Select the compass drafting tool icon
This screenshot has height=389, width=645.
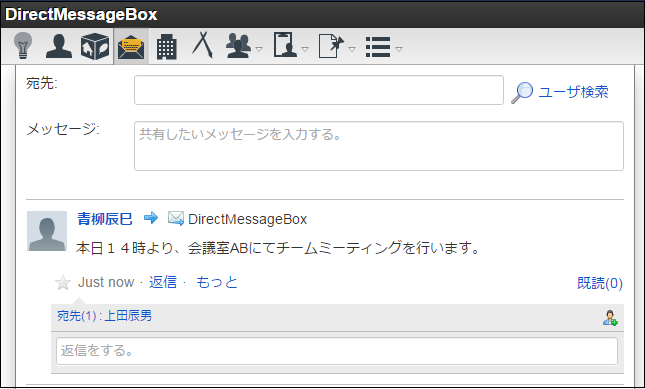point(202,45)
